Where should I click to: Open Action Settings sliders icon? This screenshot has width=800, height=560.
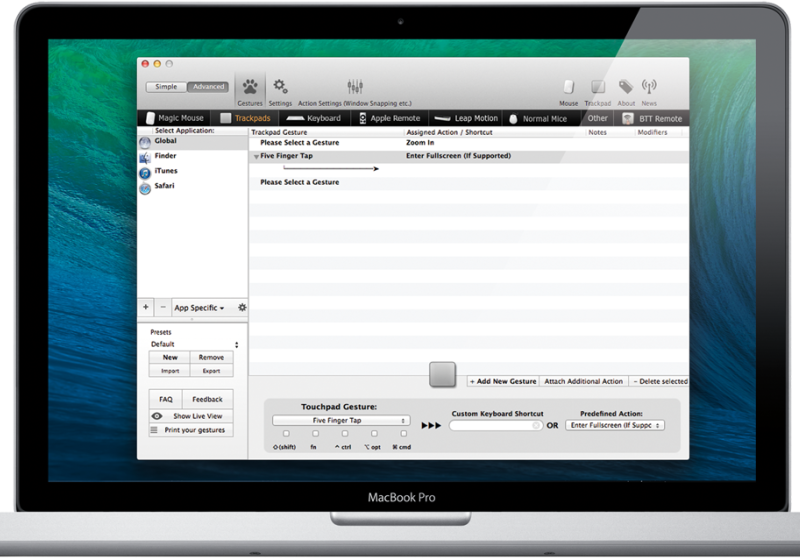click(x=354, y=88)
